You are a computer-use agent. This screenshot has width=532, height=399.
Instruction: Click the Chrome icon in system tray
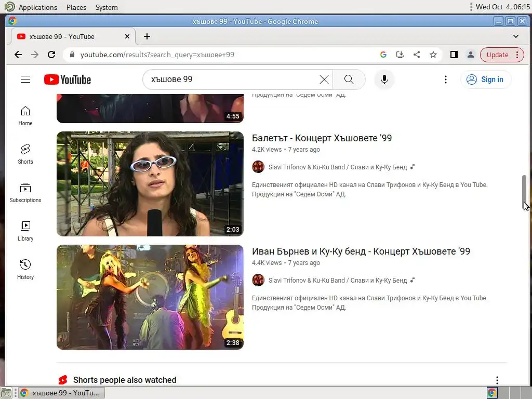(x=492, y=393)
